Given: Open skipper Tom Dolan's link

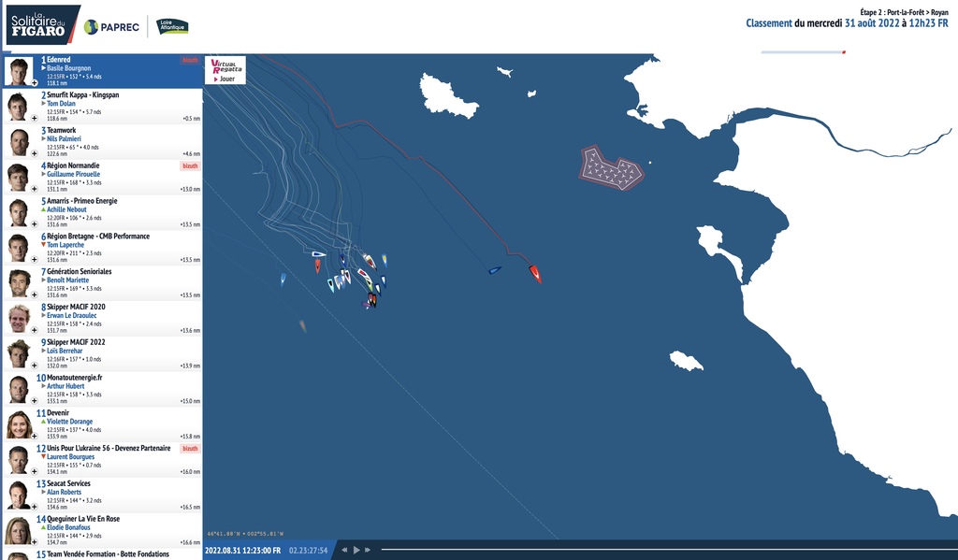Looking at the screenshot, I should (61, 104).
